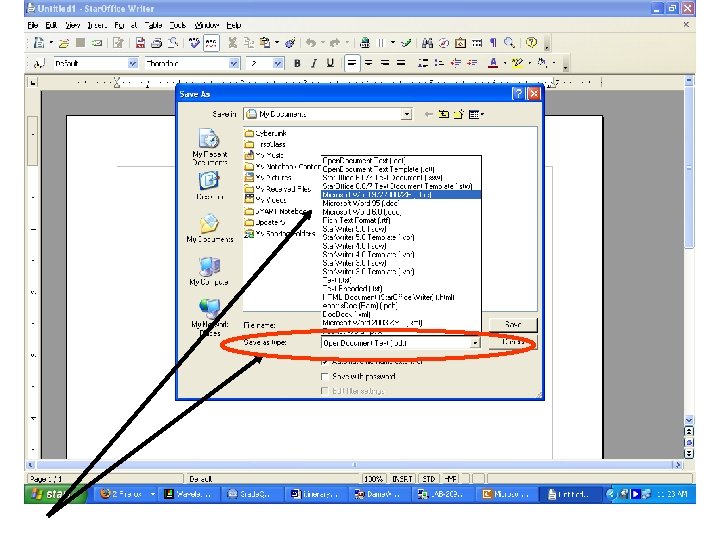Uncheck Automatic file name extension checkbox
The image size is (720, 540).
click(x=325, y=362)
